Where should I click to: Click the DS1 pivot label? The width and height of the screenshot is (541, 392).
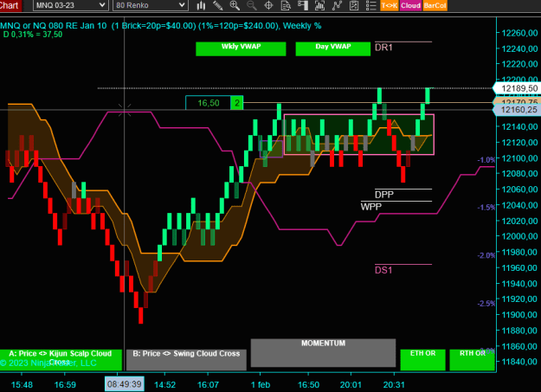point(383,270)
